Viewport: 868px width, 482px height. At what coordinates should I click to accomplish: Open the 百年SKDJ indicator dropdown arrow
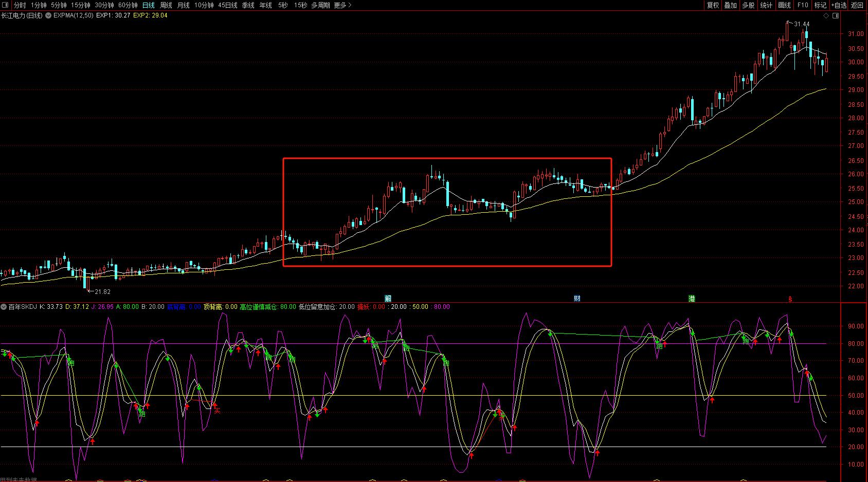[4, 307]
